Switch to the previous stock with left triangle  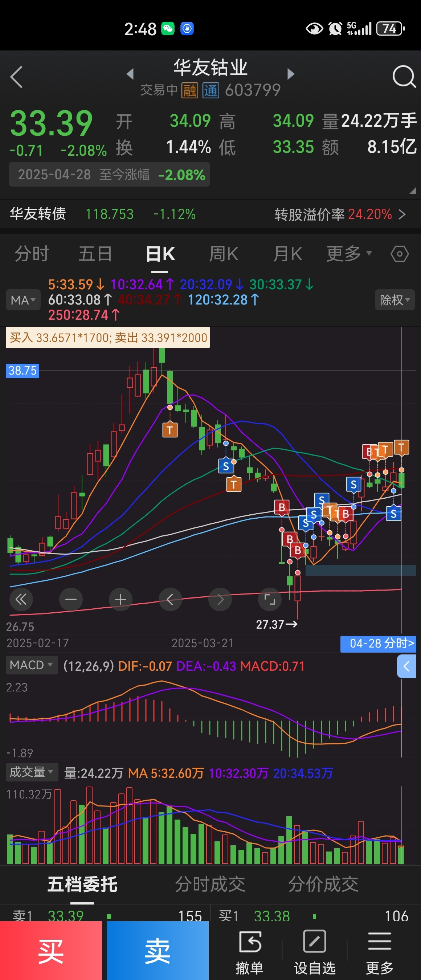click(x=130, y=74)
